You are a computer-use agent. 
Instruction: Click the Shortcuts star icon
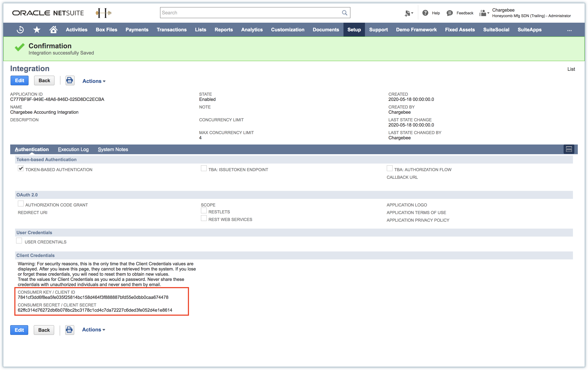click(x=37, y=30)
